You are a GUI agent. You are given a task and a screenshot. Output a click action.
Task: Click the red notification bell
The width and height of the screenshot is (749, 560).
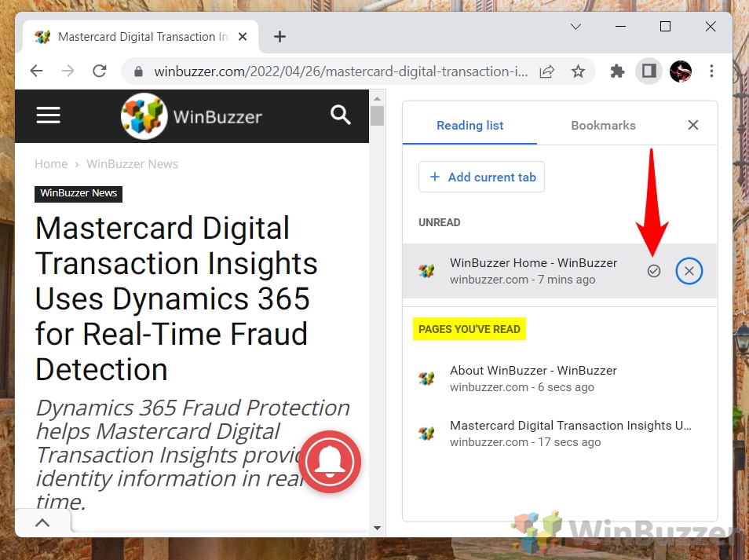pos(330,462)
